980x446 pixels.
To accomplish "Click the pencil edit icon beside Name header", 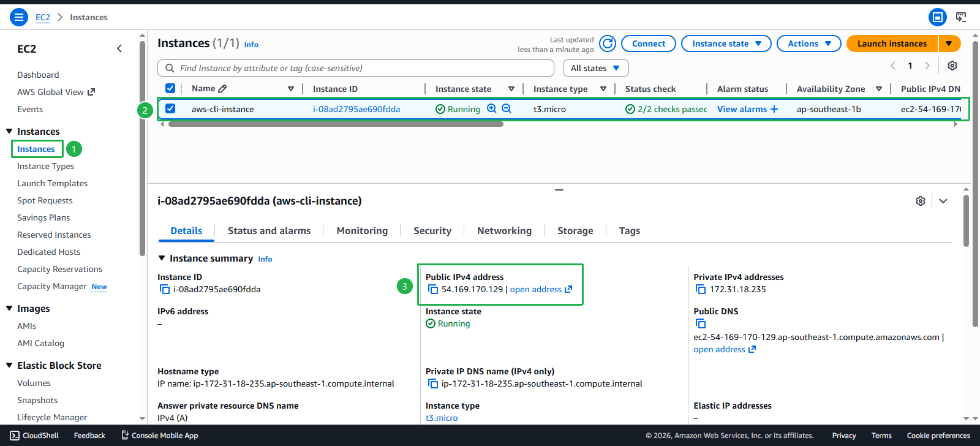I will point(222,89).
